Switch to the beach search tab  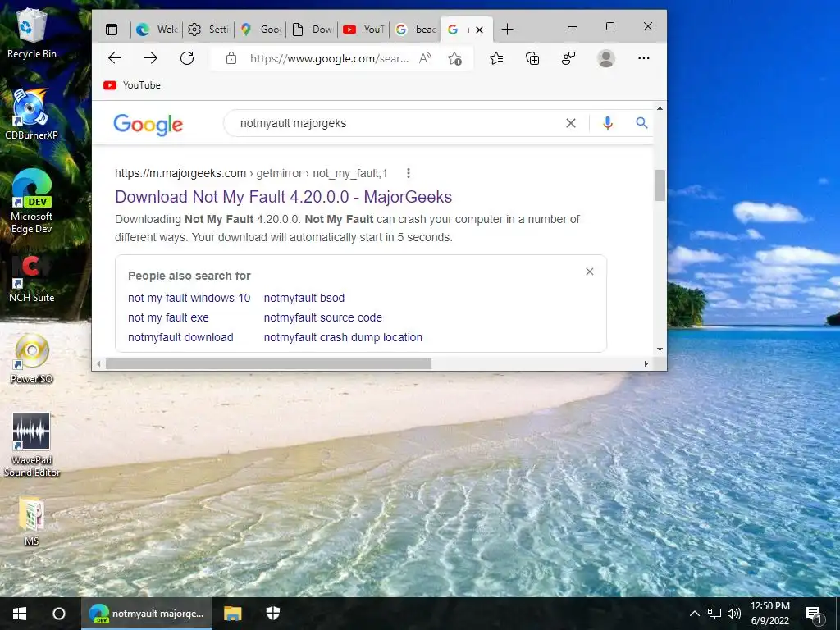pyautogui.click(x=416, y=30)
